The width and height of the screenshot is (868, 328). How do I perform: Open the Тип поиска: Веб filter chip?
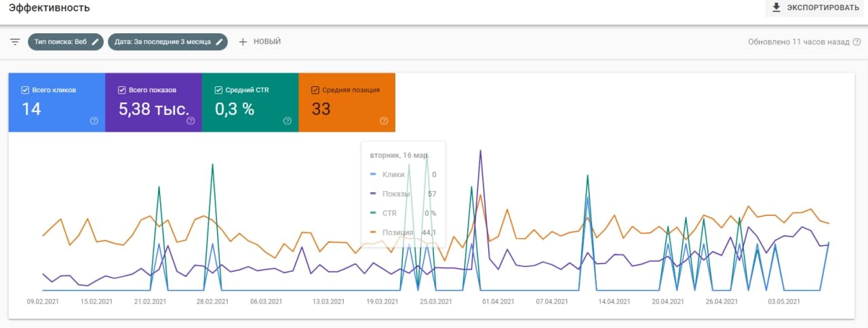pos(60,42)
